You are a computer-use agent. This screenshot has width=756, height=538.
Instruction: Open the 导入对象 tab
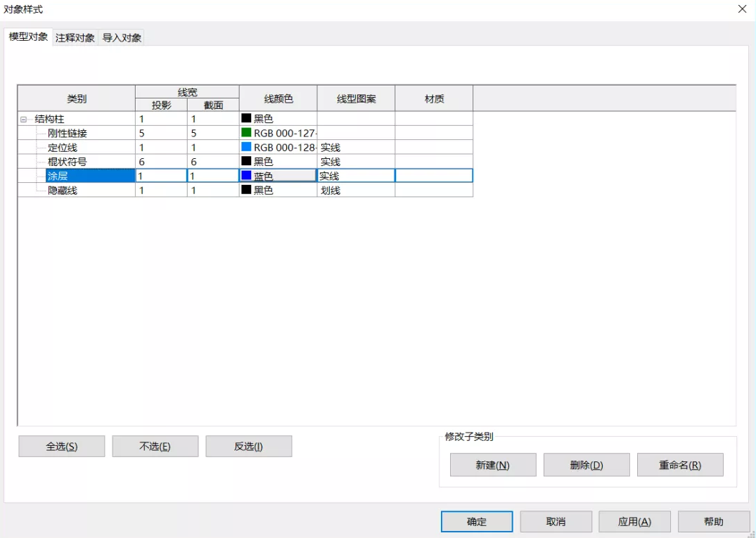pos(122,38)
